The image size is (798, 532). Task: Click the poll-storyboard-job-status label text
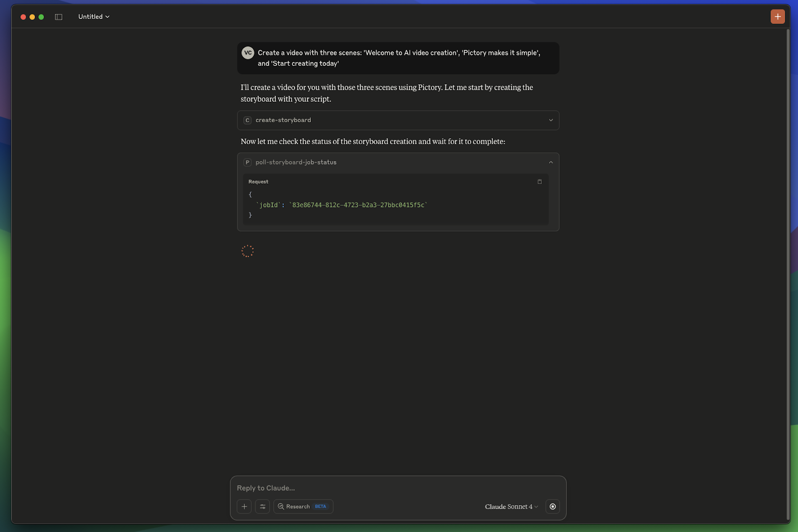coord(296,163)
